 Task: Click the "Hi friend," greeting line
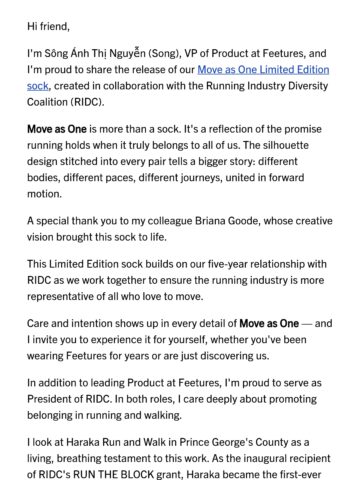[48, 26]
